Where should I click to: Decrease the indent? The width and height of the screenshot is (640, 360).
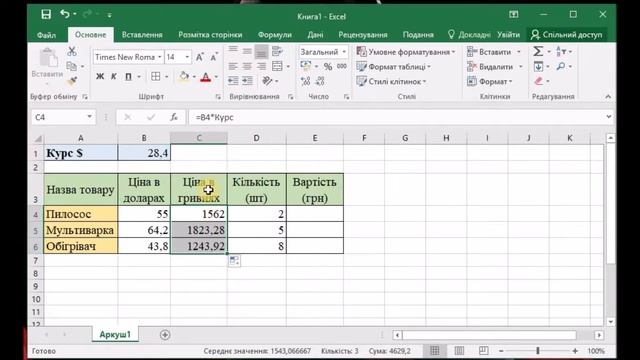click(233, 81)
